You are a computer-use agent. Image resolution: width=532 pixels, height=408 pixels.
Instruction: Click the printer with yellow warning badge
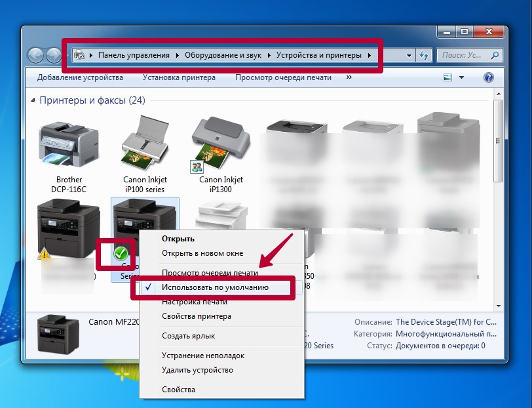69,230
